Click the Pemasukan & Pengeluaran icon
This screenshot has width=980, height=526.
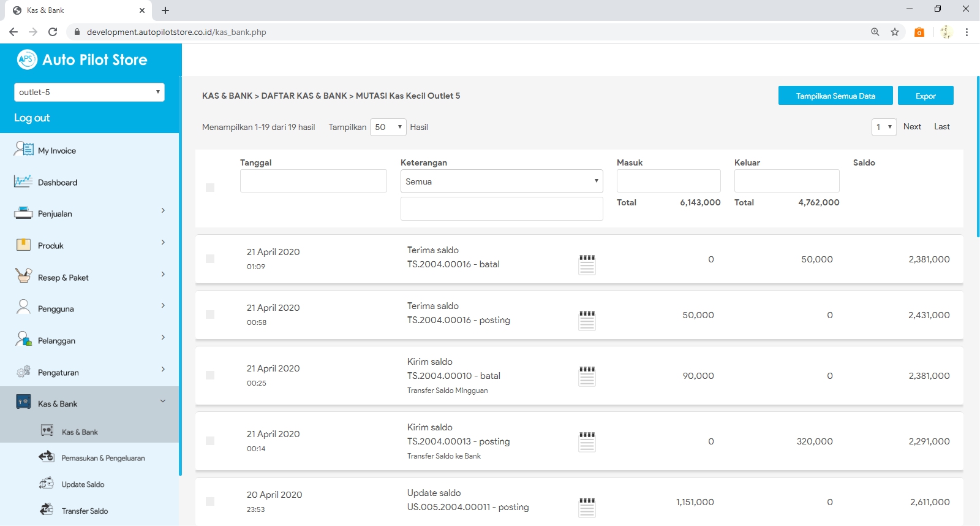(47, 457)
